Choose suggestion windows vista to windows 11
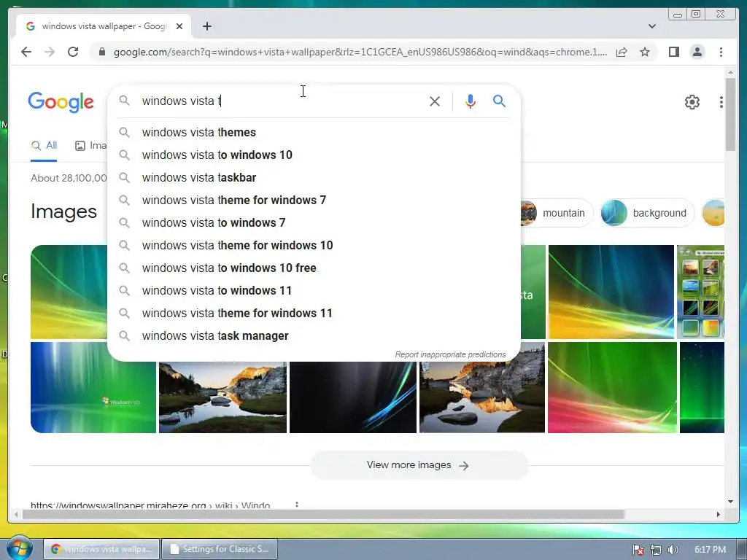Screen dimensions: 747x560 pos(314,290)
